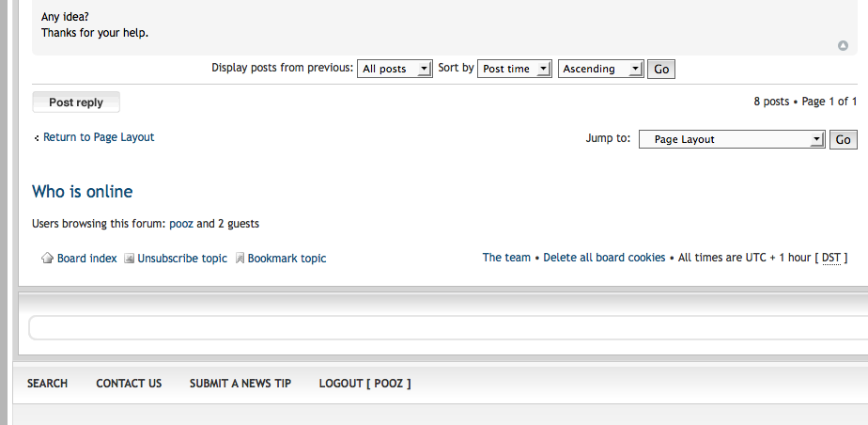Click Go button next to Ascending
This screenshot has height=425, width=868.
pos(661,70)
